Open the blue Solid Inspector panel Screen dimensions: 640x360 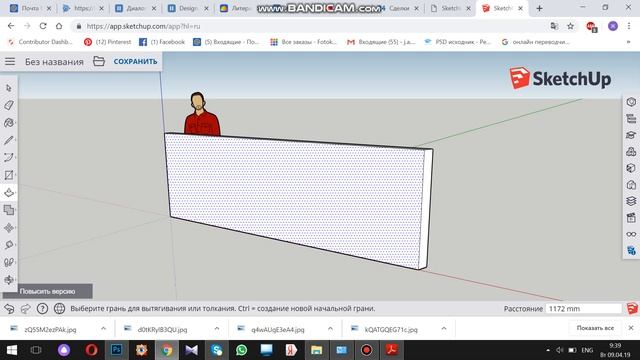[631, 251]
